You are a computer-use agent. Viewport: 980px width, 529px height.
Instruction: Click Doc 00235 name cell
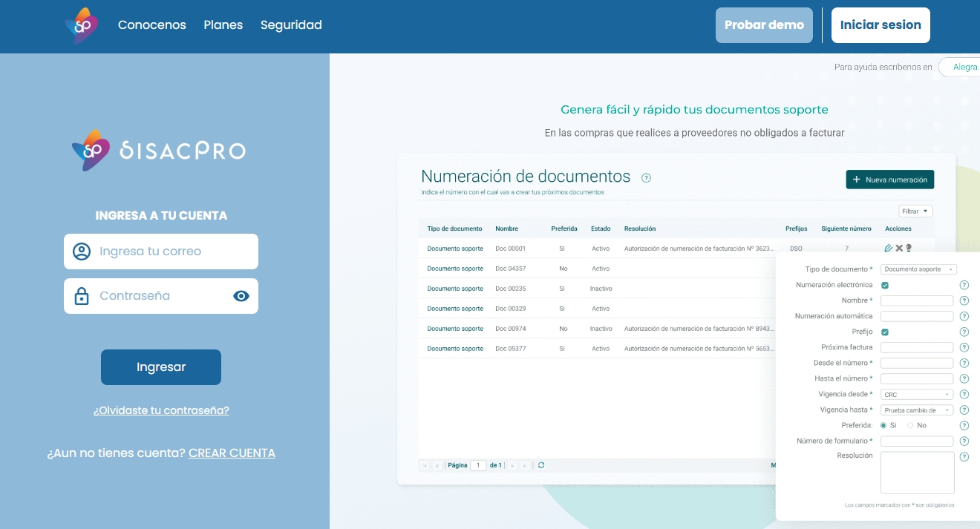[x=511, y=289]
